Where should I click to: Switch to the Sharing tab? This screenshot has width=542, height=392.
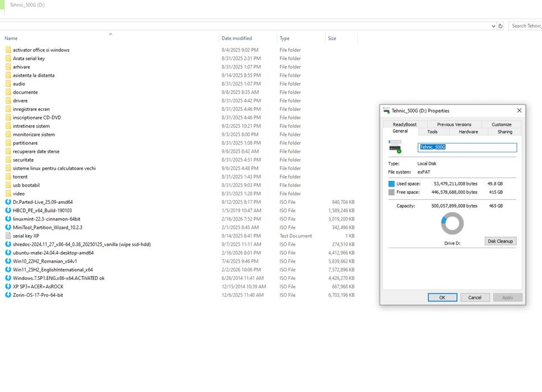click(505, 132)
